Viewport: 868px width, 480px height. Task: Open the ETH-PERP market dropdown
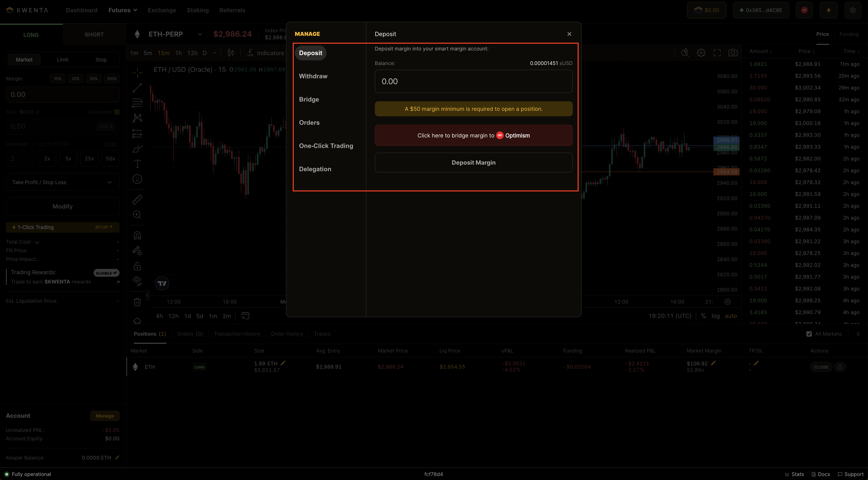click(200, 34)
